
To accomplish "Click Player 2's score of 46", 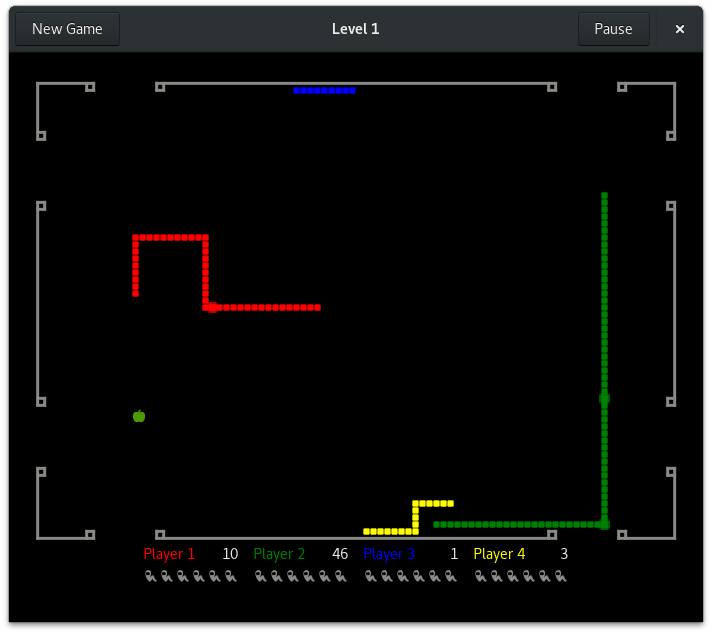I will tap(340, 554).
